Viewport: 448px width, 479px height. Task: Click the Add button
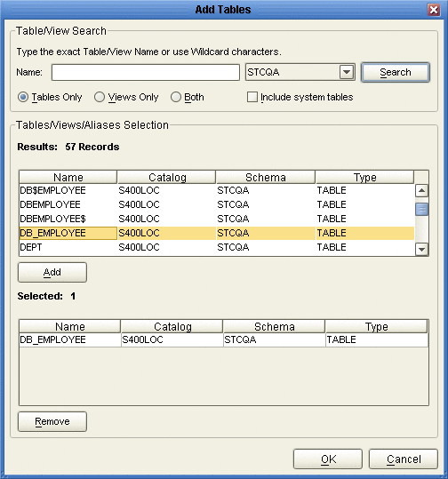point(52,272)
